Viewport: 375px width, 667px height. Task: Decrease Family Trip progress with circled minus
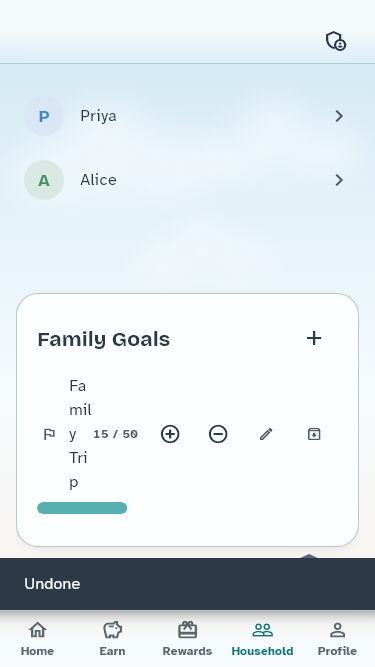[x=218, y=434]
